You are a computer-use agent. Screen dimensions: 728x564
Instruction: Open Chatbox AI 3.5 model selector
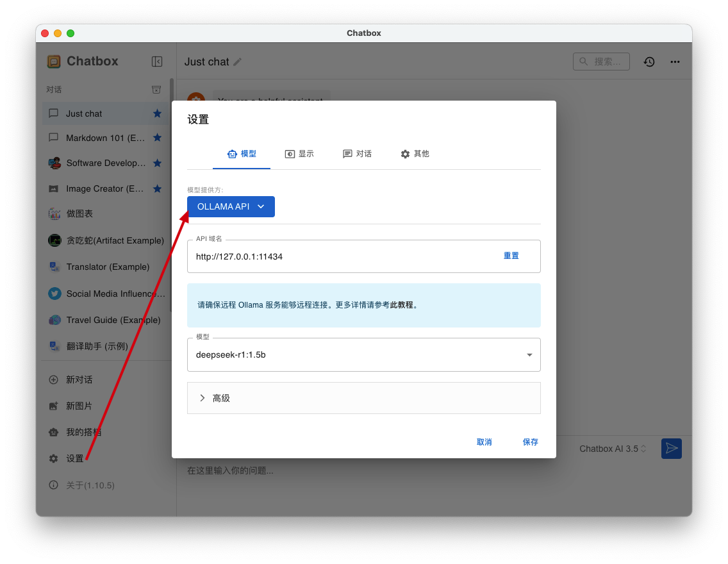[x=613, y=449]
